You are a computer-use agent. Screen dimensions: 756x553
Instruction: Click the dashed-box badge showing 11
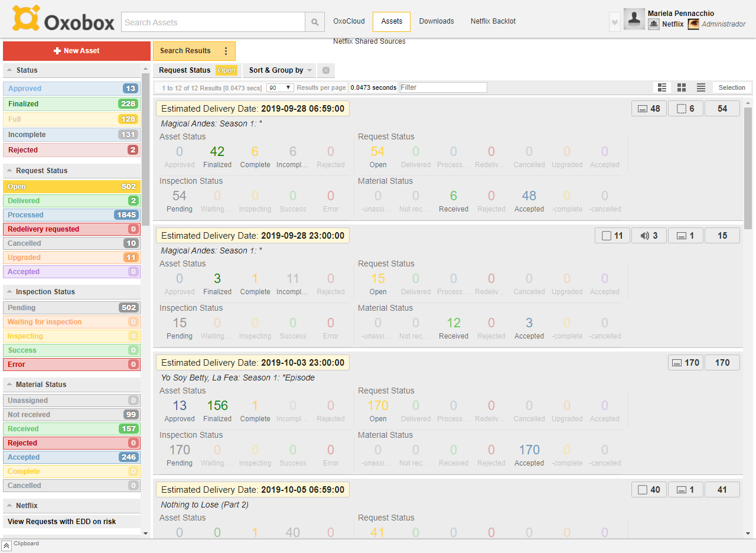[x=612, y=236]
